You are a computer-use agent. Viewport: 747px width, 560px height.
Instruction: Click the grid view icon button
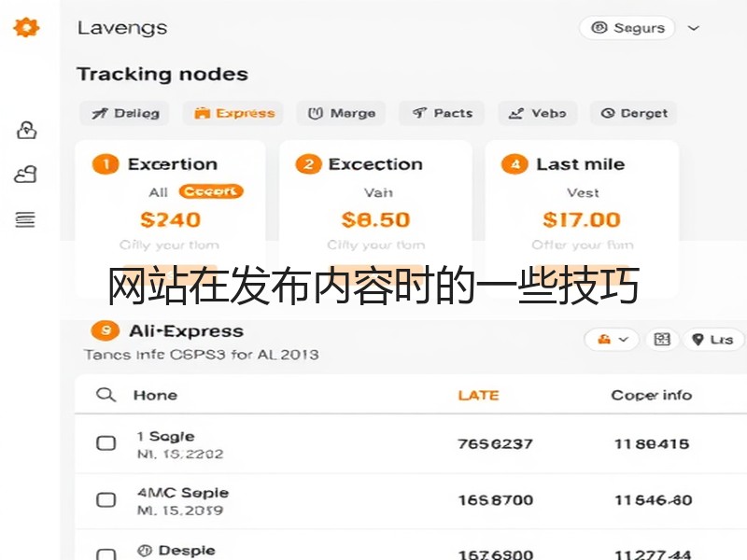(662, 340)
